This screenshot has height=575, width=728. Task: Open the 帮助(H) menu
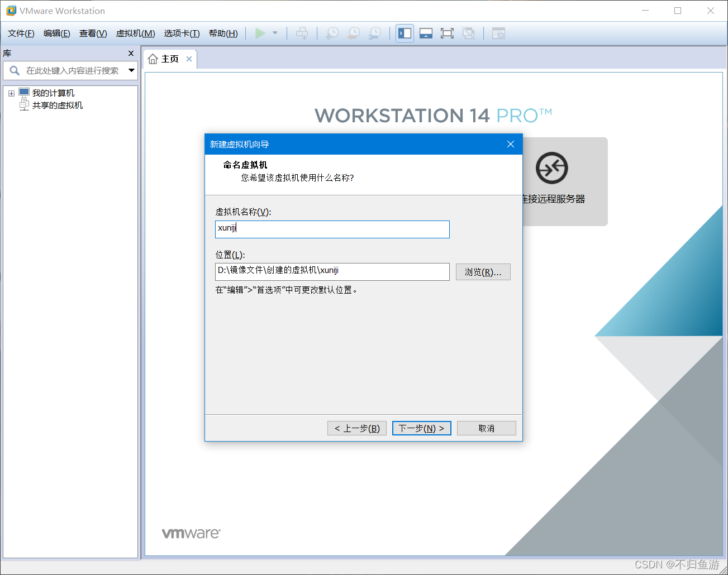coord(223,33)
